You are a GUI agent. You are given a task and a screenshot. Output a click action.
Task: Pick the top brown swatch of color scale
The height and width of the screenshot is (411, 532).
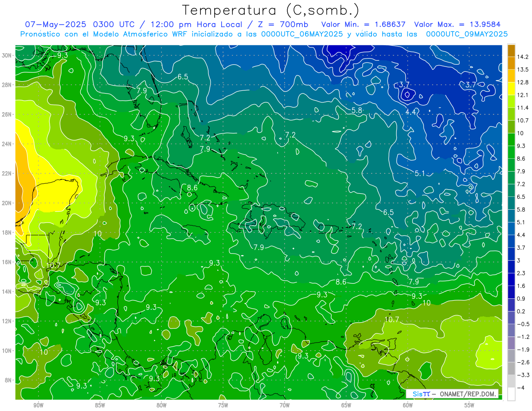(x=511, y=51)
